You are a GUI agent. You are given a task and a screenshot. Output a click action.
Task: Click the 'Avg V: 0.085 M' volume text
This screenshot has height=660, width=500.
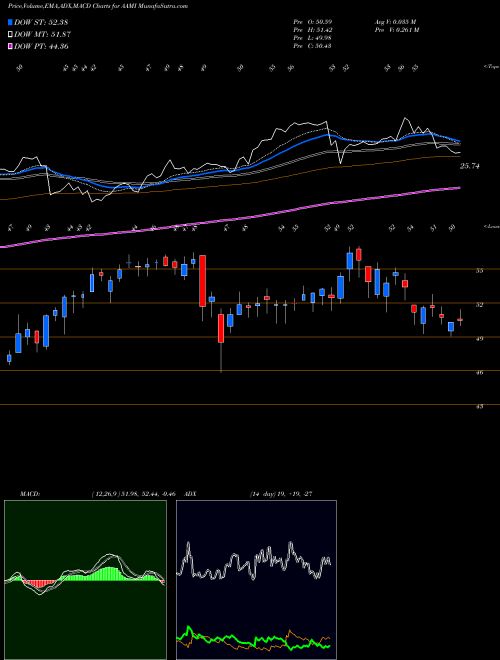396,22
